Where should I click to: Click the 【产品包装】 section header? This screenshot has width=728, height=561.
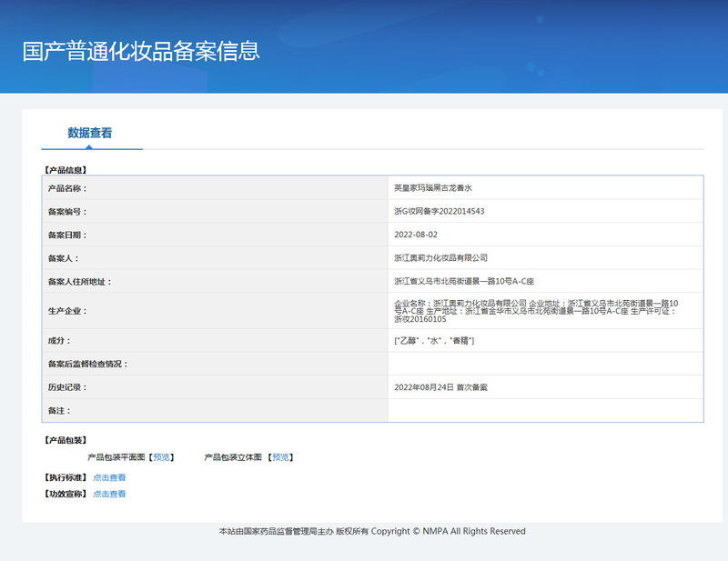[x=66, y=440]
